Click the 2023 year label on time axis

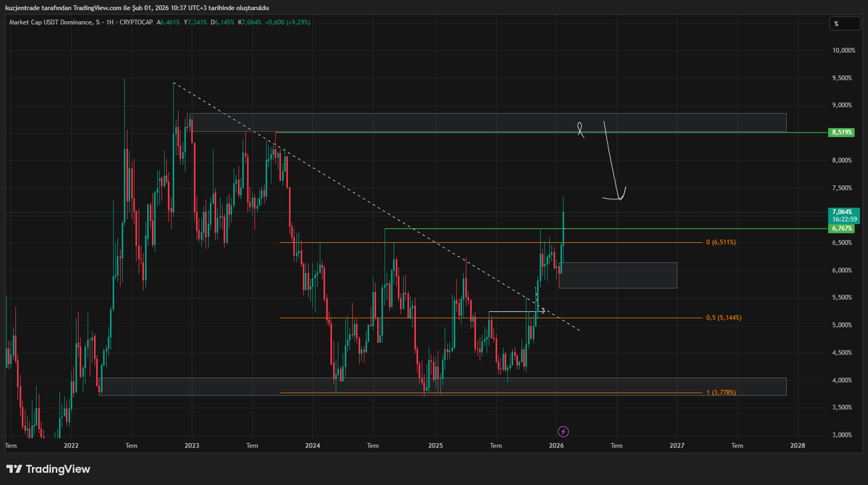pyautogui.click(x=192, y=446)
